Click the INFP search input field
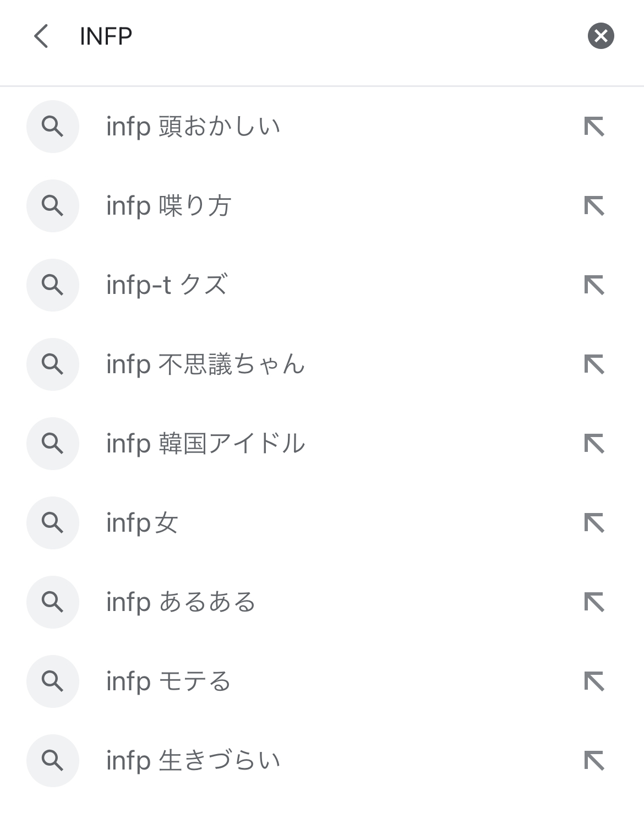This screenshot has height=813, width=644. 319,36
